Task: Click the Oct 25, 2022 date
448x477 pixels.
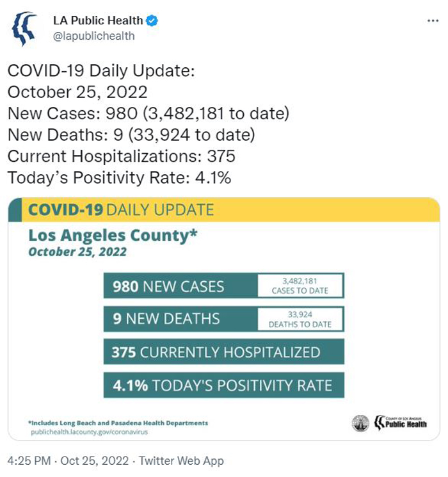Action: [95, 460]
